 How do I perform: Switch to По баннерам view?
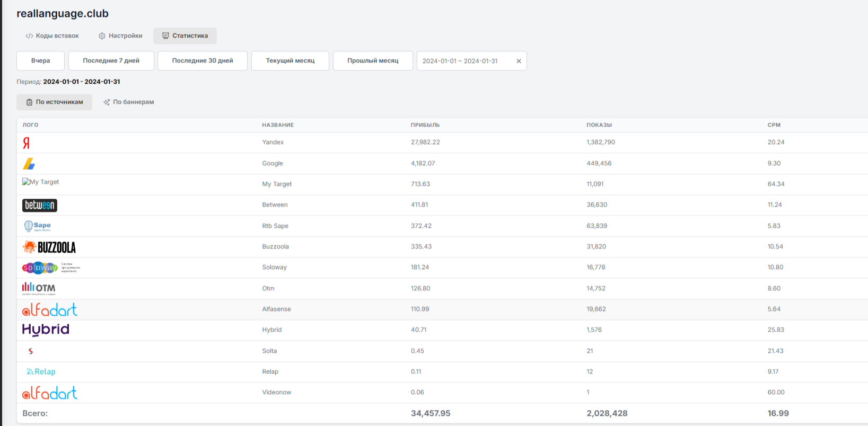tap(129, 102)
